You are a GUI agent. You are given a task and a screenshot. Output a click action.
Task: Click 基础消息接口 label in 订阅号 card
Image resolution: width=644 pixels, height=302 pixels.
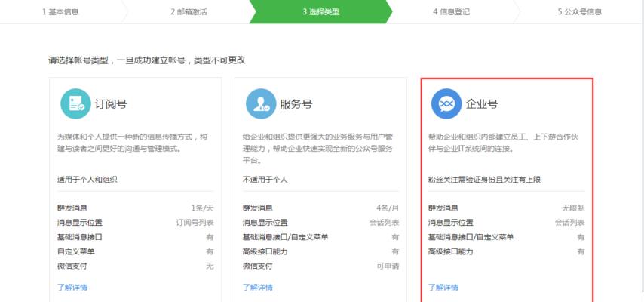point(80,237)
